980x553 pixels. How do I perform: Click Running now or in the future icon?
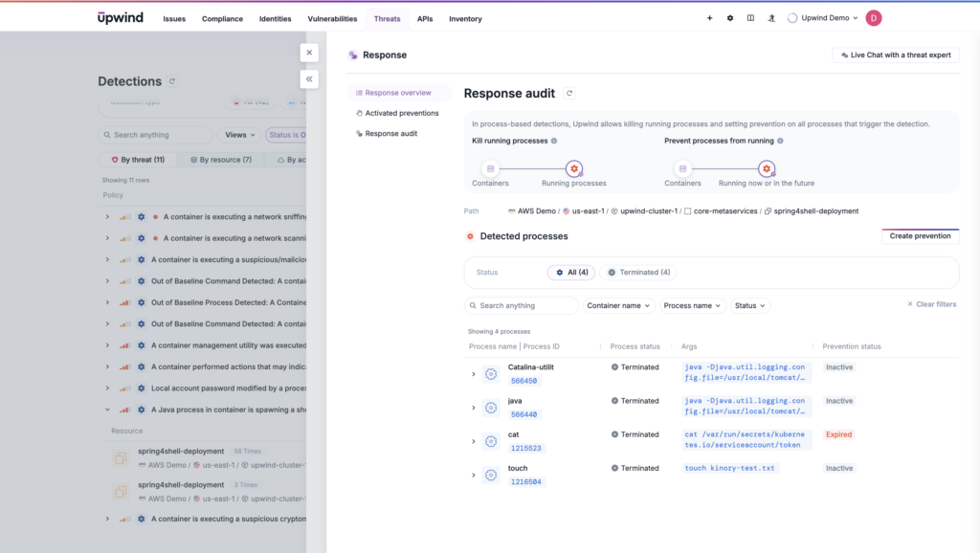coord(767,168)
